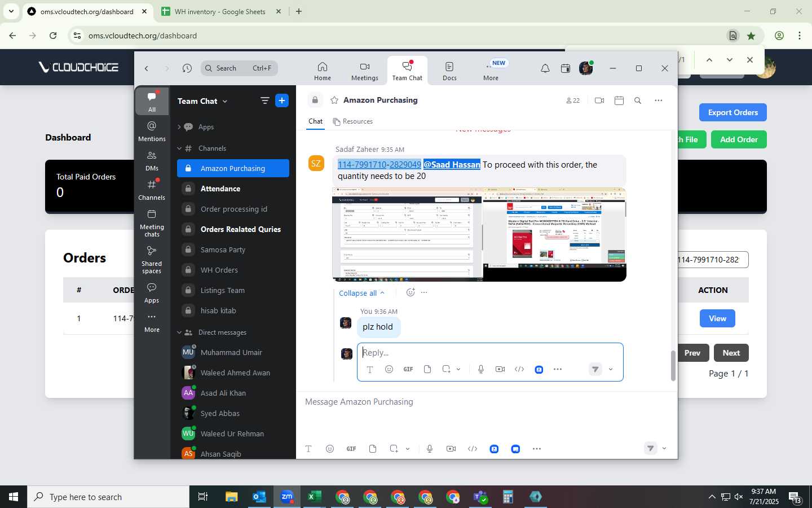Screen dimensions: 812x508
Task: Click Export Orders button on dashboard
Action: coord(732,112)
